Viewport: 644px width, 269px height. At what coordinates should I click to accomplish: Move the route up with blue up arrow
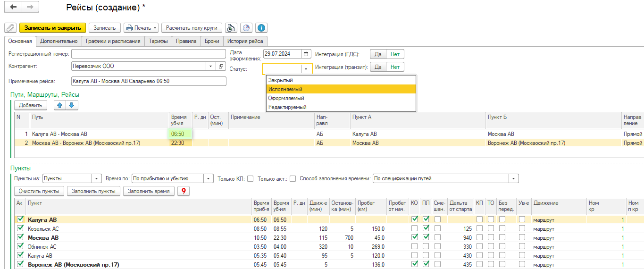pos(60,105)
